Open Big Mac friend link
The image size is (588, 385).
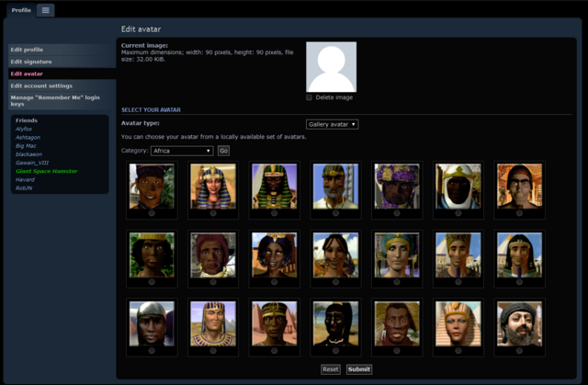tap(26, 146)
